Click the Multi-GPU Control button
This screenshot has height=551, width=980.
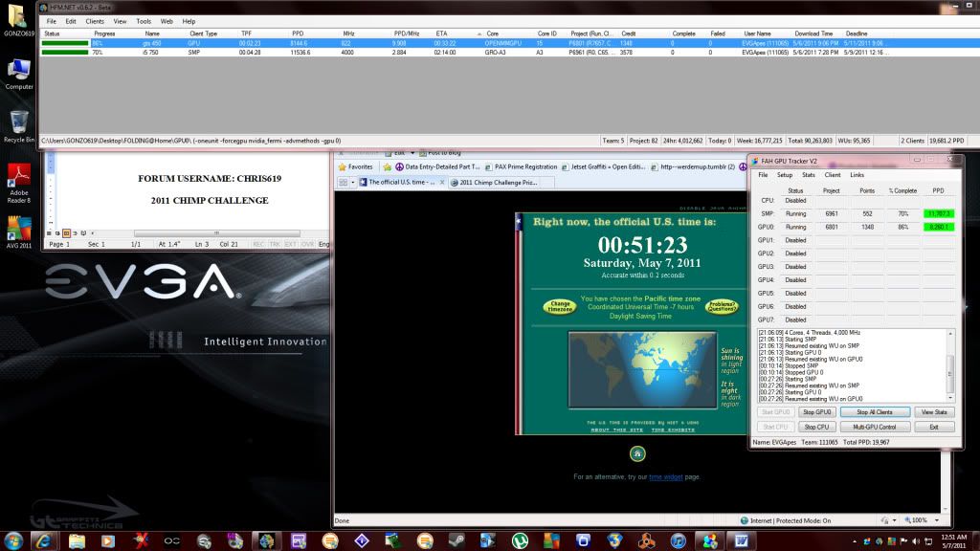point(874,427)
